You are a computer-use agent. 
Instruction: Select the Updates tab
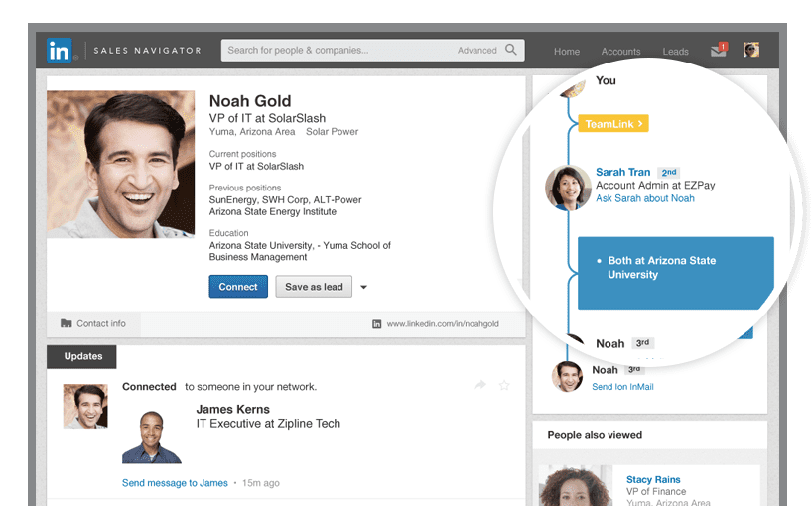pos(81,356)
